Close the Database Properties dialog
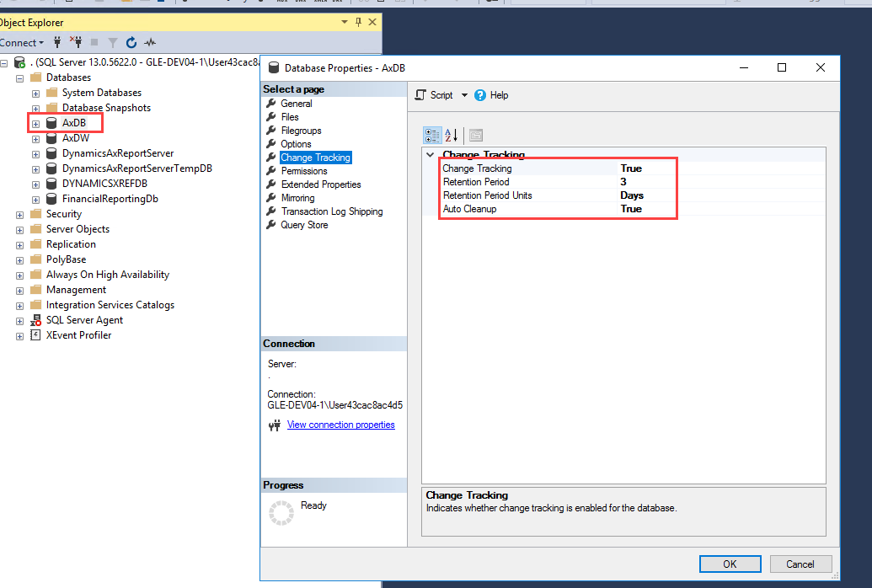The height and width of the screenshot is (588, 872). point(821,67)
